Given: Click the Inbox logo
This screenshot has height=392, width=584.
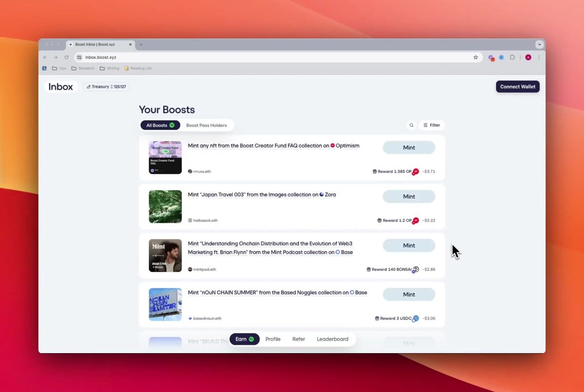Looking at the screenshot, I should tap(61, 87).
